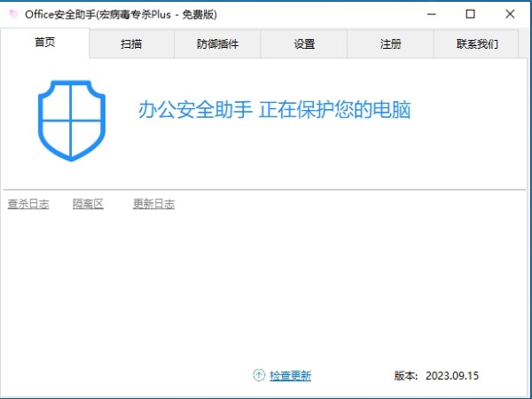This screenshot has width=532, height=399.
Task: Click the 检查更新 link
Action: [291, 375]
